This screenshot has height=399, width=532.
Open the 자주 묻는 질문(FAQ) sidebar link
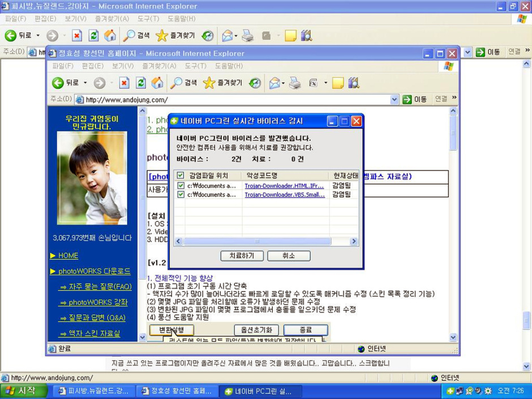click(x=95, y=287)
